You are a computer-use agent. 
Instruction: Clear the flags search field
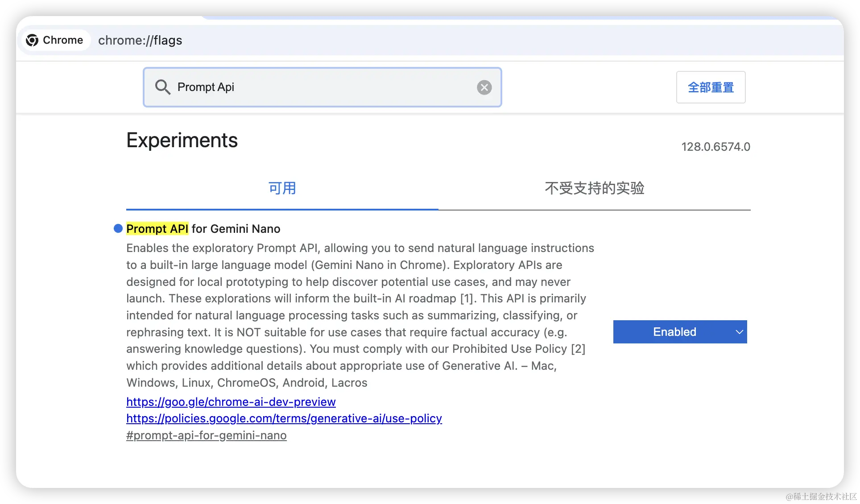click(484, 87)
